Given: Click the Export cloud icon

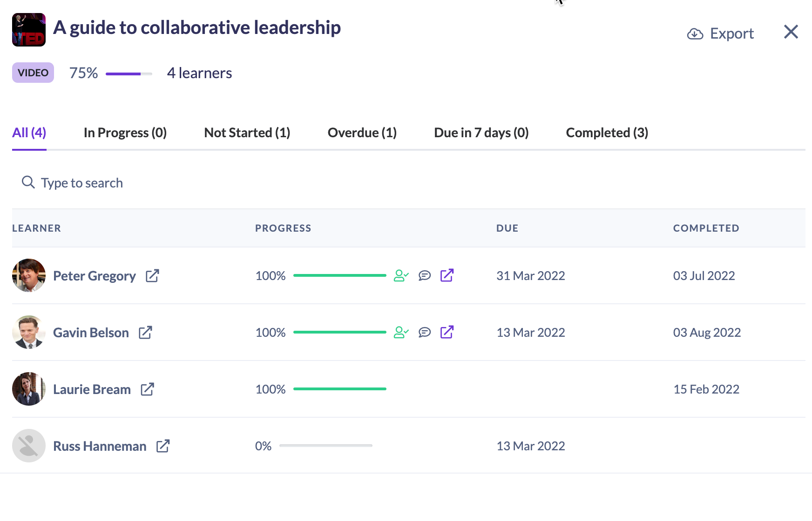Looking at the screenshot, I should [695, 33].
